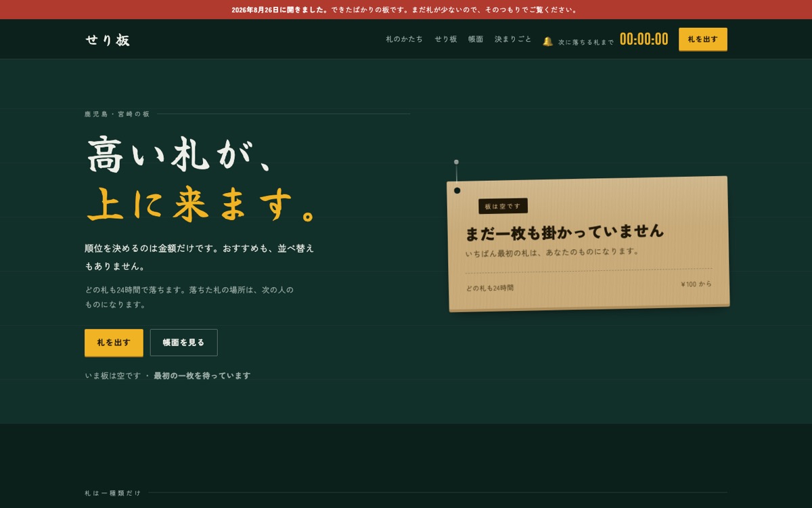
Task: Click header 札を出す button
Action: [703, 39]
